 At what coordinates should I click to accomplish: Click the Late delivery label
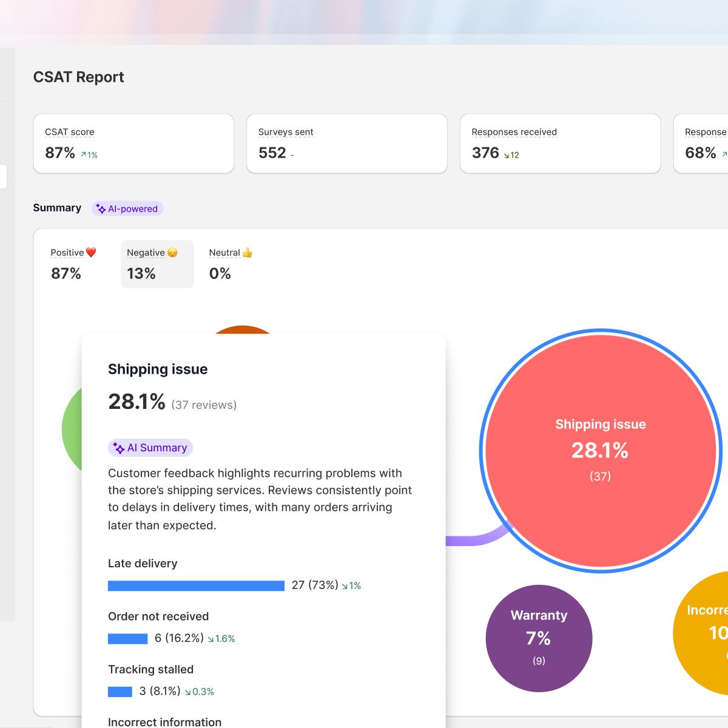143,564
